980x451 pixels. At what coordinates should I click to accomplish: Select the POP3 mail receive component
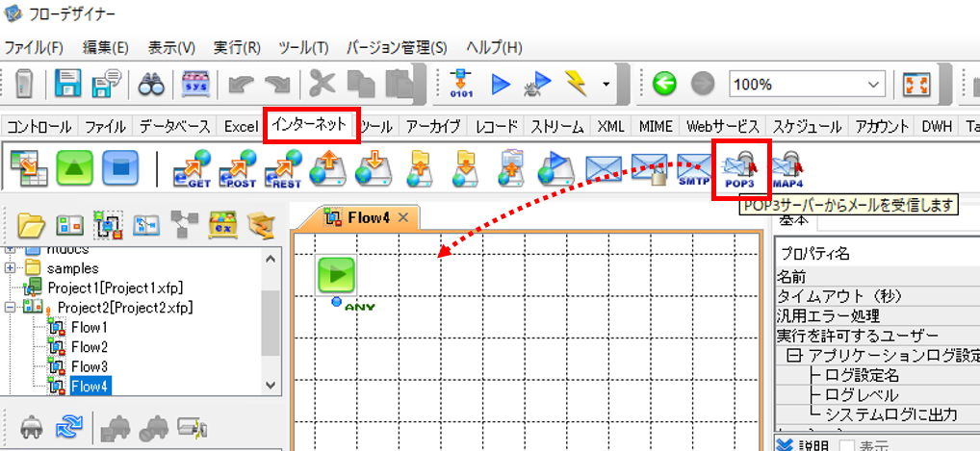[741, 169]
